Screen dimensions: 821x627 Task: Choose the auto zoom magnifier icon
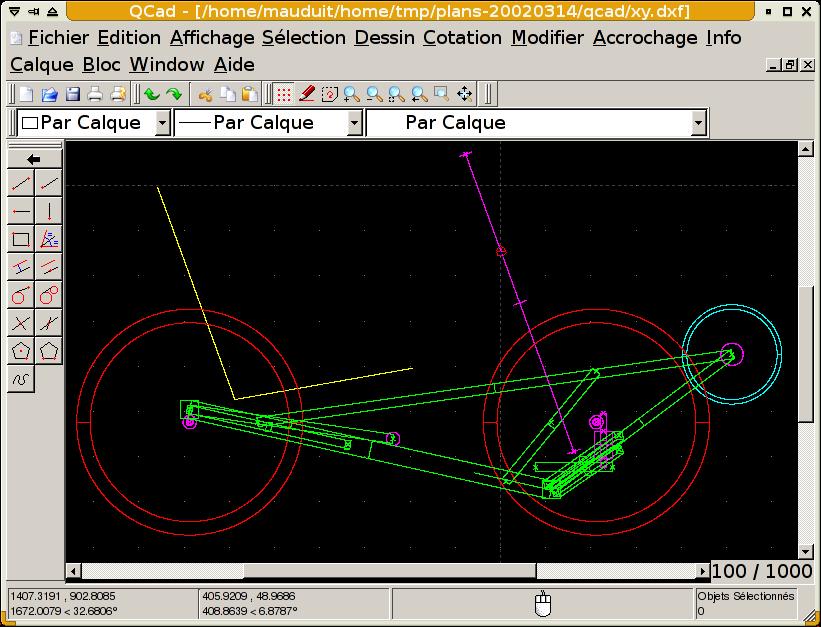coord(397,94)
